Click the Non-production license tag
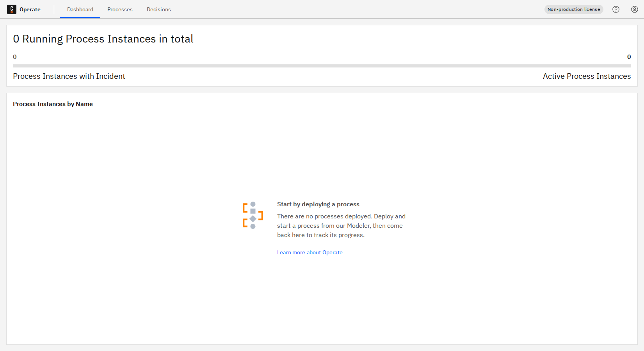Image resolution: width=644 pixels, height=351 pixels. (x=573, y=9)
